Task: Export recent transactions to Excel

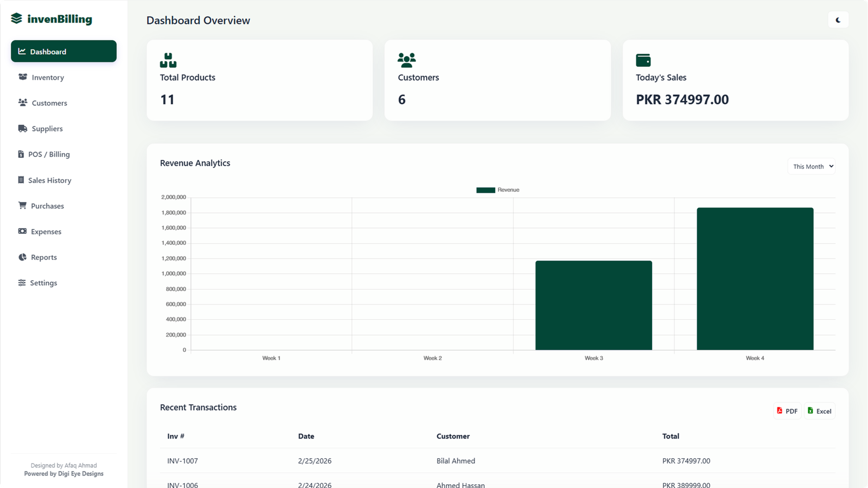Action: 819,411
